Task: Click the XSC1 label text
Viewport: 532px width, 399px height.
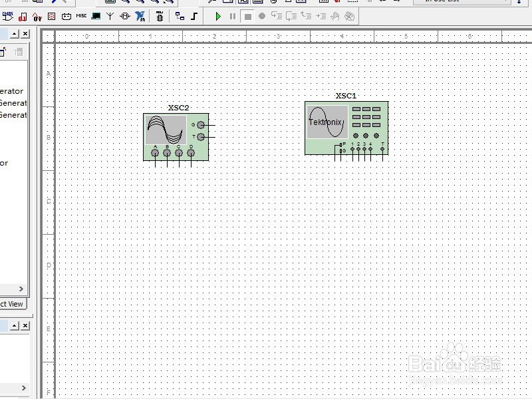Action: coord(346,96)
